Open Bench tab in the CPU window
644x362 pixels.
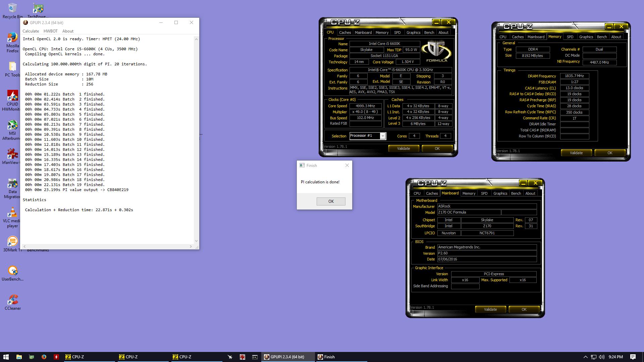[x=429, y=33]
